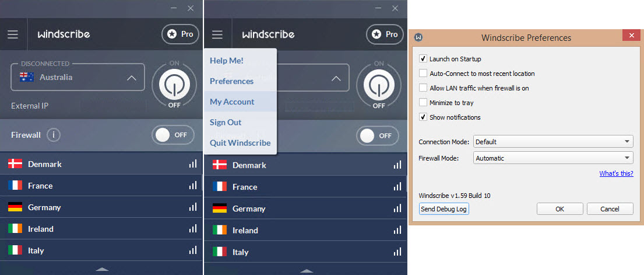Collapse location chevron in middle window
Image resolution: width=644 pixels, height=275 pixels.
point(336,78)
